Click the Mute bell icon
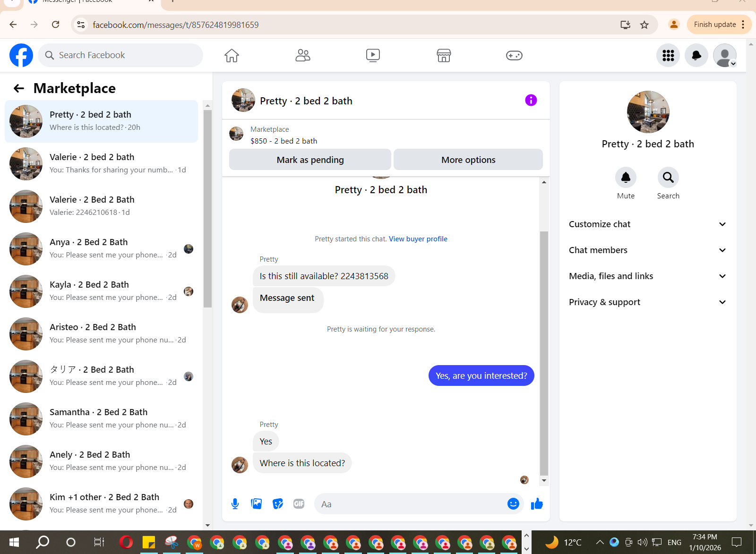 [626, 178]
